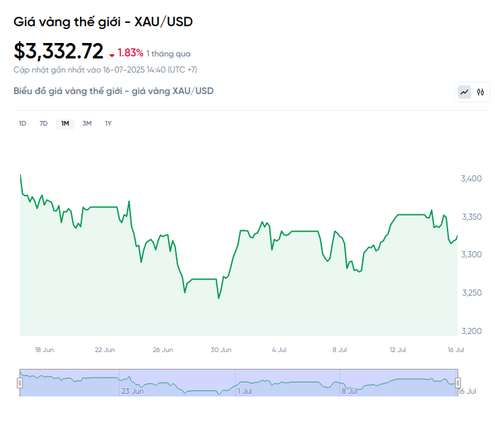Click the 3,400 y-axis label
This screenshot has width=504, height=426.
[471, 179]
